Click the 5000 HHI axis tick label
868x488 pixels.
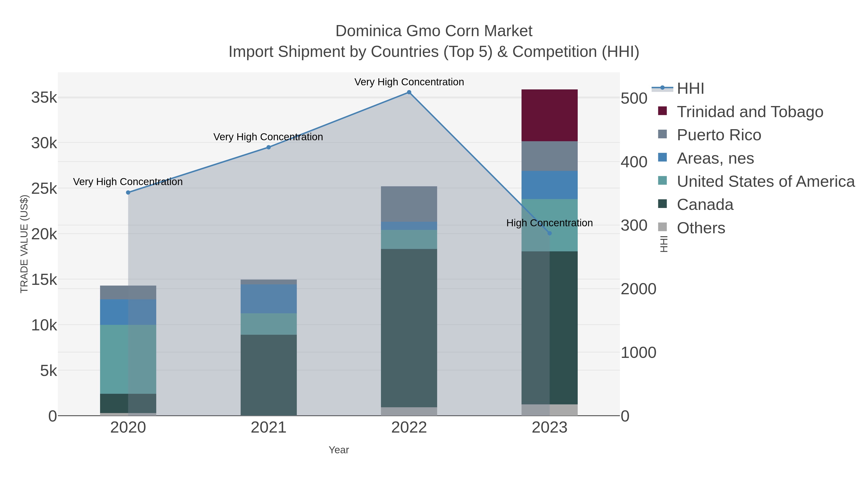click(x=634, y=98)
